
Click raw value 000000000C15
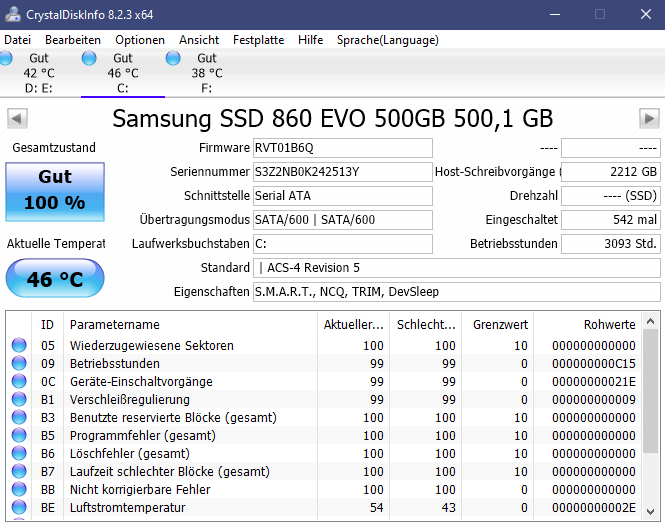594,363
